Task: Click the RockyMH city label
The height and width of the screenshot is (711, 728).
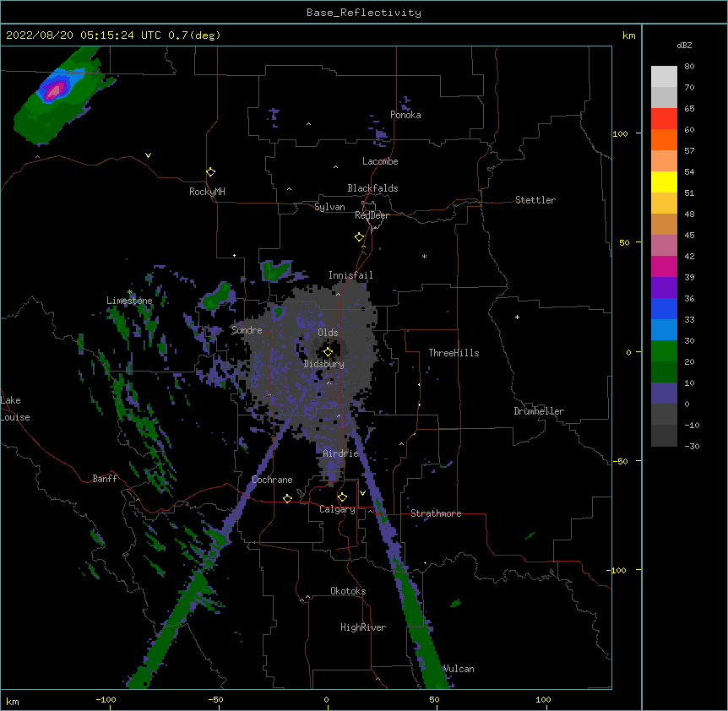Action: 207,192
